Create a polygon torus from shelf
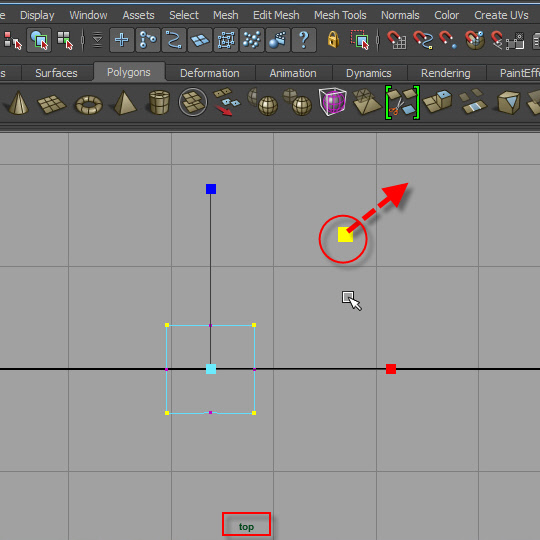 tap(89, 104)
